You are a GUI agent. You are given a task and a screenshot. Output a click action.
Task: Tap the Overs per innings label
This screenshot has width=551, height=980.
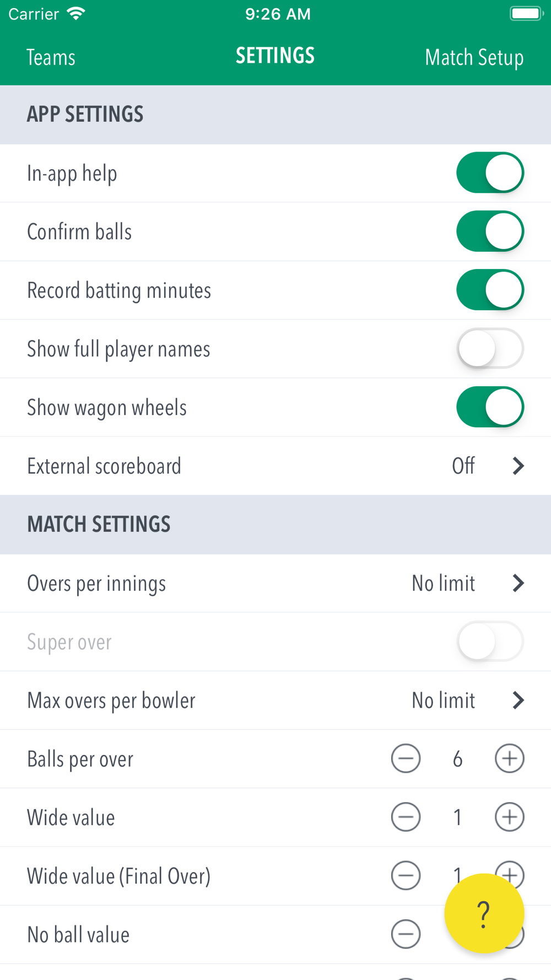pos(96,584)
